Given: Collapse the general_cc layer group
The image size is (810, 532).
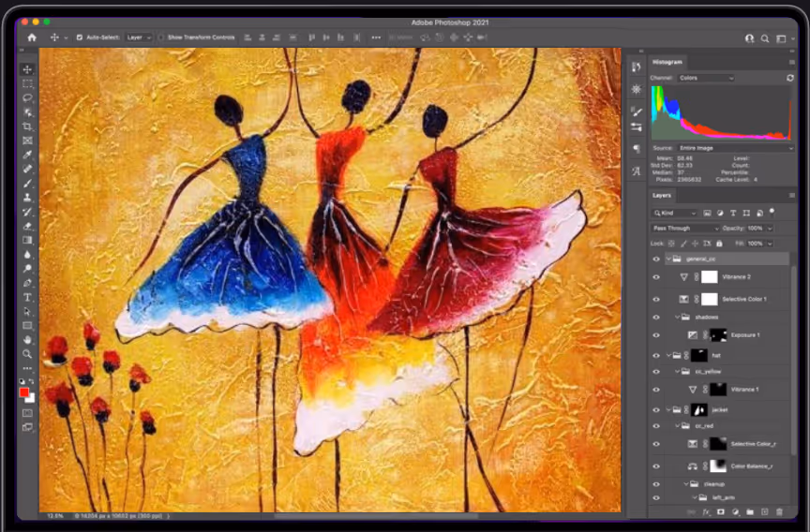Looking at the screenshot, I should [668, 259].
